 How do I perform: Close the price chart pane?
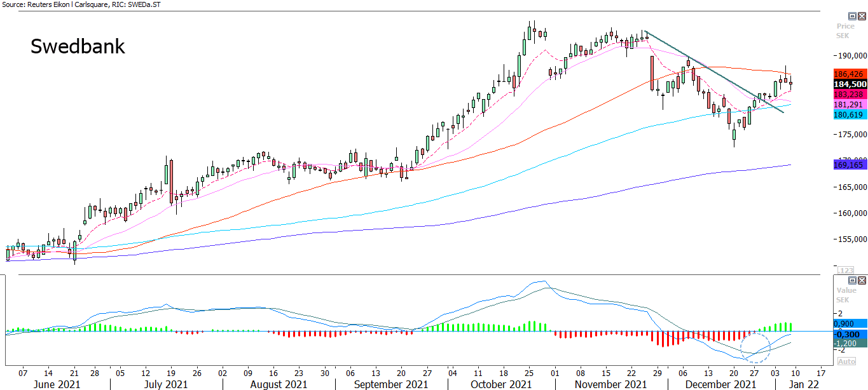862,17
